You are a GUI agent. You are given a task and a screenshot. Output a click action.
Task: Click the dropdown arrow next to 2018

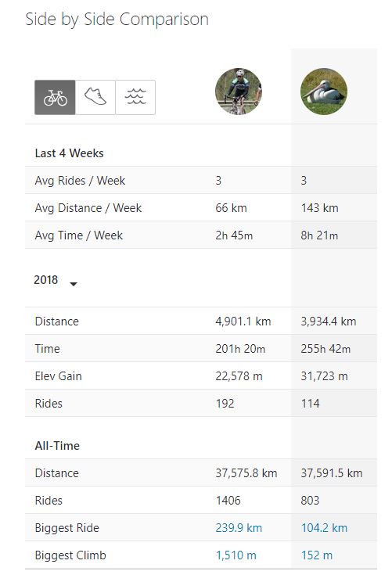pyautogui.click(x=74, y=284)
